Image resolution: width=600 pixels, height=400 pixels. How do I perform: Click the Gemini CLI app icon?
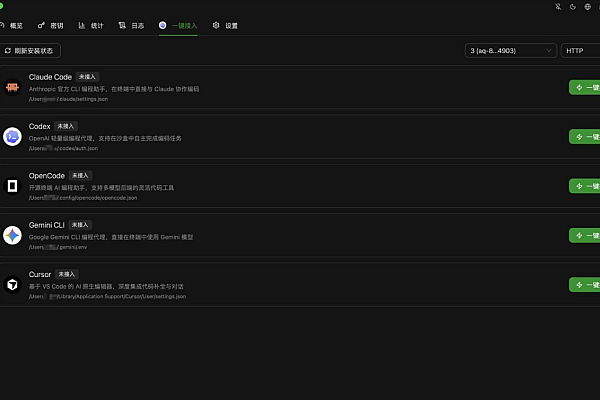(x=12, y=235)
